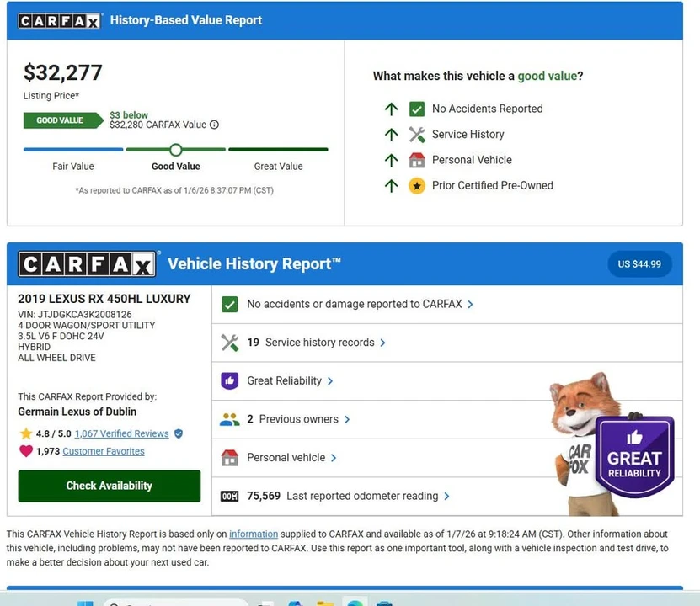Click the VIN JTJDGKCA3K2008126 text
700x606 pixels.
tap(75, 315)
